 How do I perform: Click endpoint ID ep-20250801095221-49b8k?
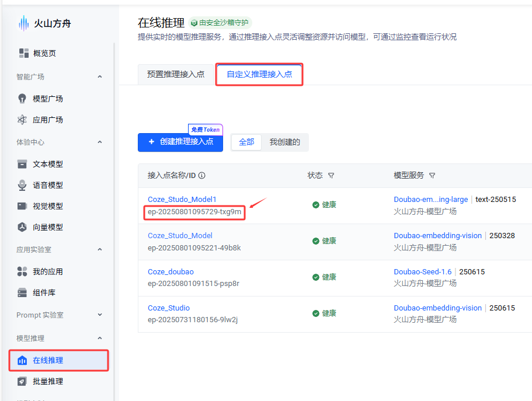point(194,248)
